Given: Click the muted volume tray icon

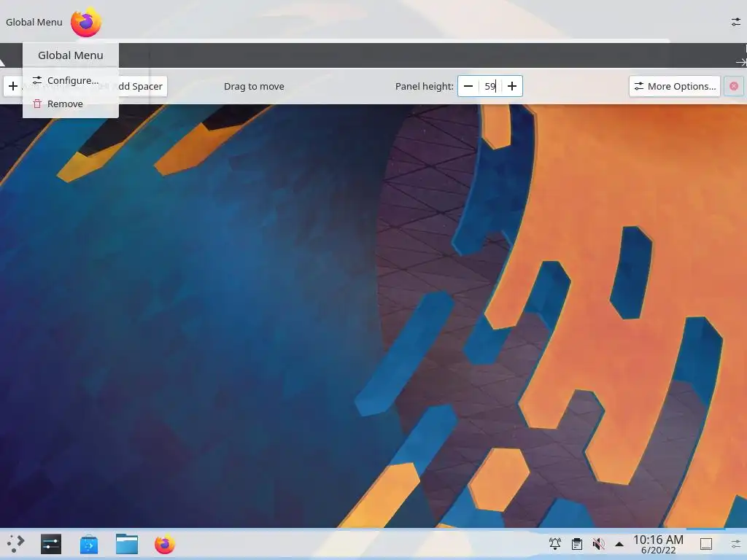Looking at the screenshot, I should (x=598, y=543).
